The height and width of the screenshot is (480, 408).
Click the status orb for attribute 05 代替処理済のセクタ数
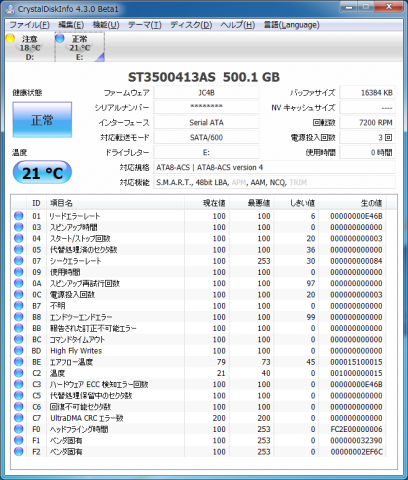[x=19, y=250]
